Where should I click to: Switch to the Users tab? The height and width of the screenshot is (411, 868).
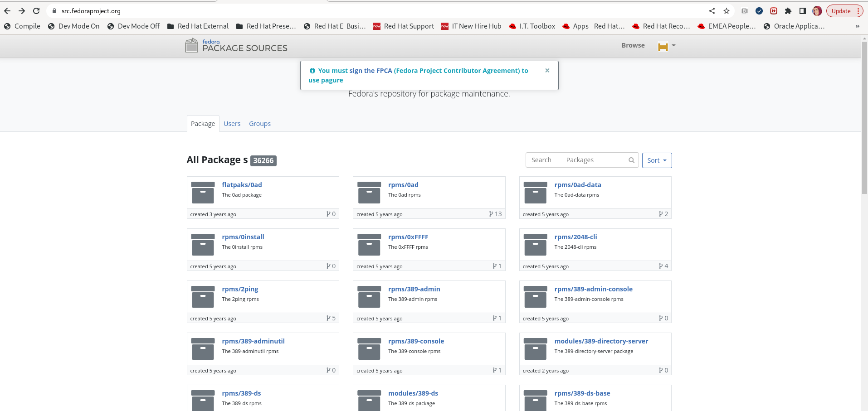coord(232,124)
